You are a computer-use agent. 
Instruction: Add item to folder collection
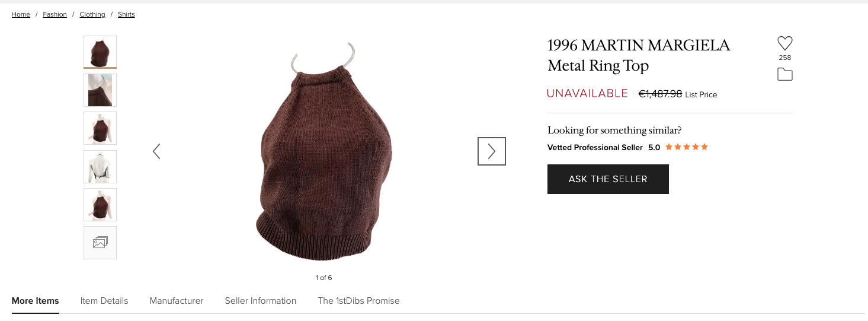[784, 74]
